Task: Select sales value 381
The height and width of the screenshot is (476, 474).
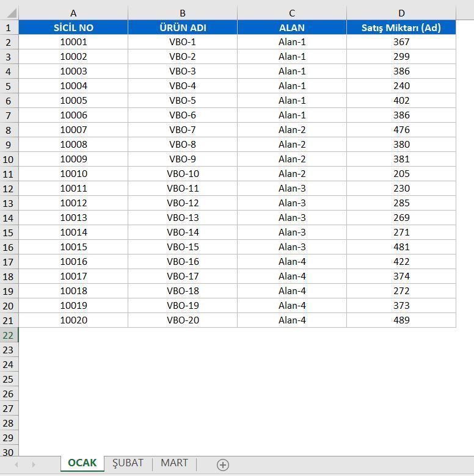Action: click(401, 159)
